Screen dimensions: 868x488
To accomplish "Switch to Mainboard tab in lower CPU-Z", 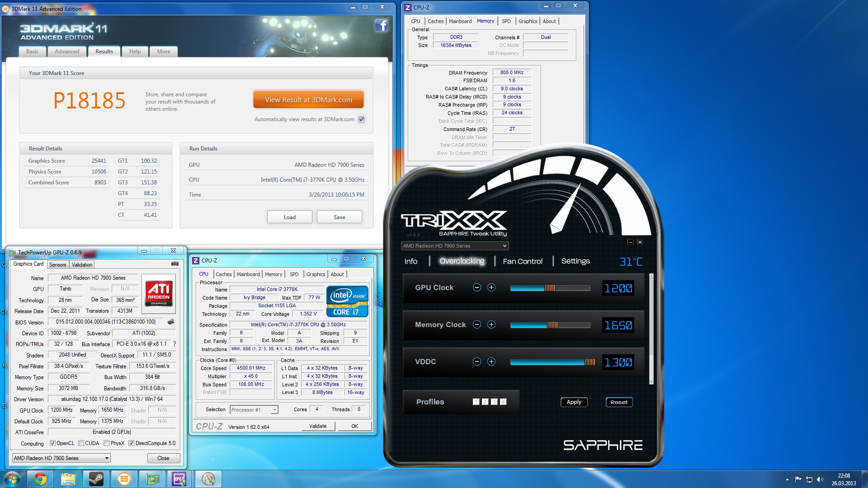I will (x=248, y=274).
